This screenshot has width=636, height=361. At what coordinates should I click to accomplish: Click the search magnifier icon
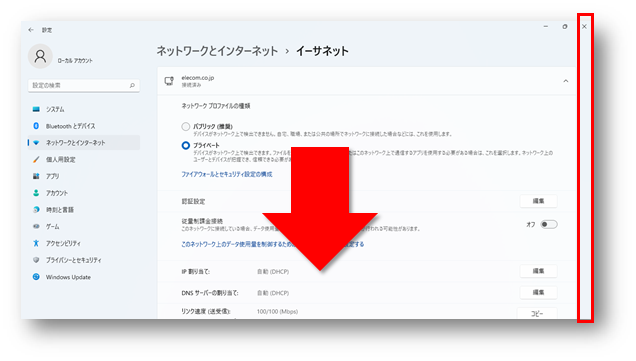click(132, 86)
